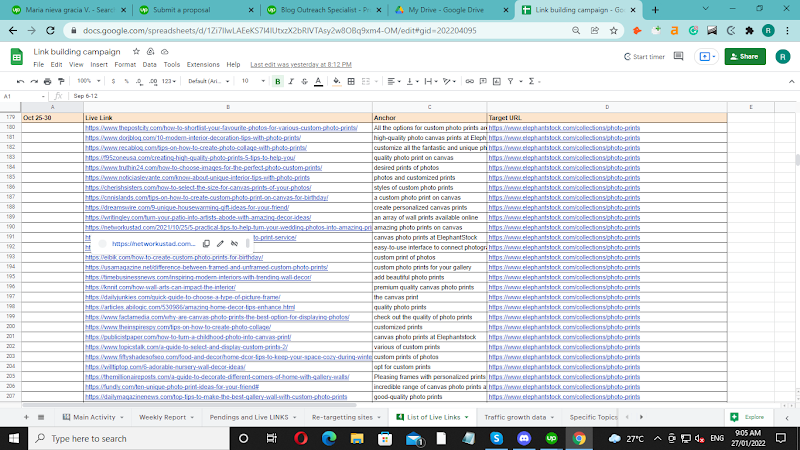Screen dimensions: 800x450
Task: Open horizontal align dropdown
Action: pyautogui.click(x=393, y=81)
